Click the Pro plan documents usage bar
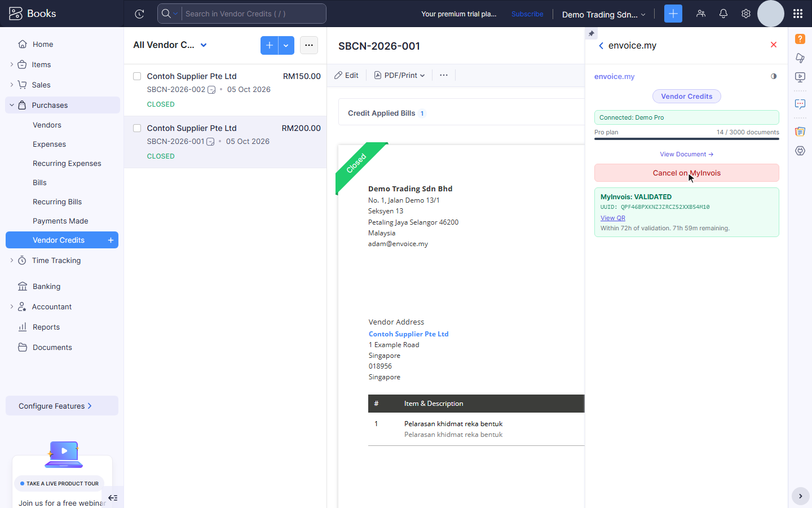 687,138
